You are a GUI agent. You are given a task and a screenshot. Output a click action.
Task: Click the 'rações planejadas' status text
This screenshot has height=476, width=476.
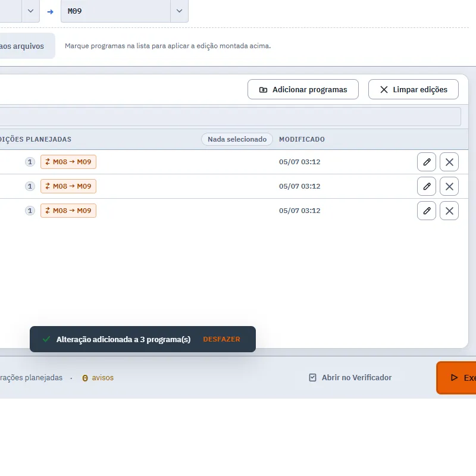tap(31, 378)
